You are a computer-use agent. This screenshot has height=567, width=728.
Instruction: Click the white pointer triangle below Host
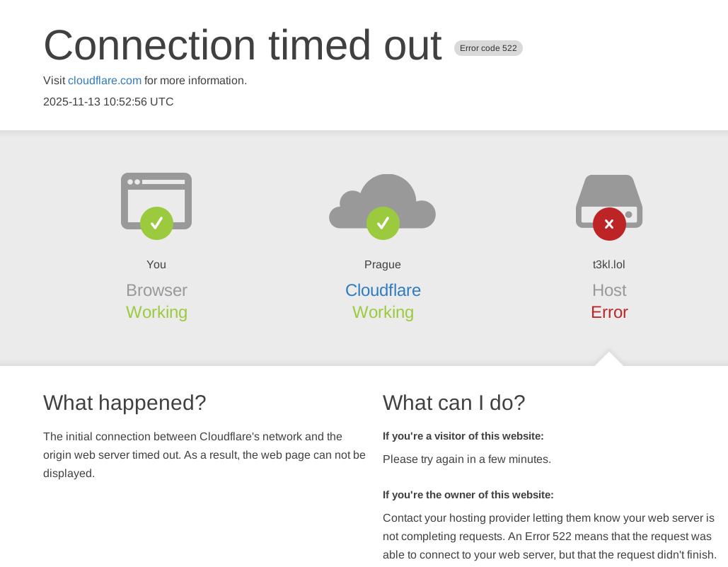609,359
